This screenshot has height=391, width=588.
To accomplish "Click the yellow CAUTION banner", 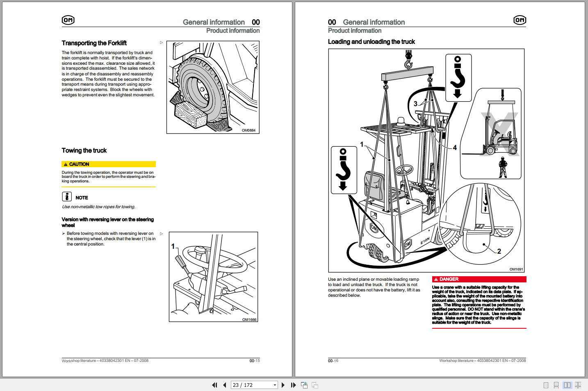I will tap(109, 164).
